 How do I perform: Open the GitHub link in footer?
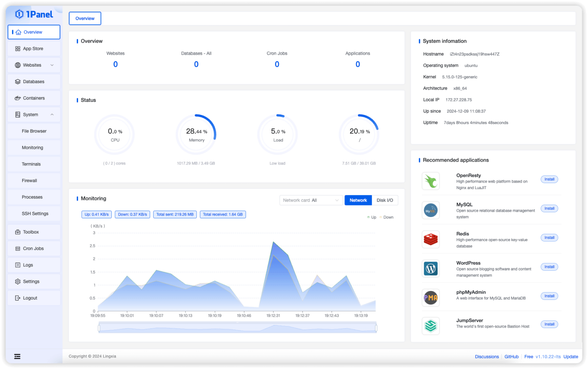(511, 356)
